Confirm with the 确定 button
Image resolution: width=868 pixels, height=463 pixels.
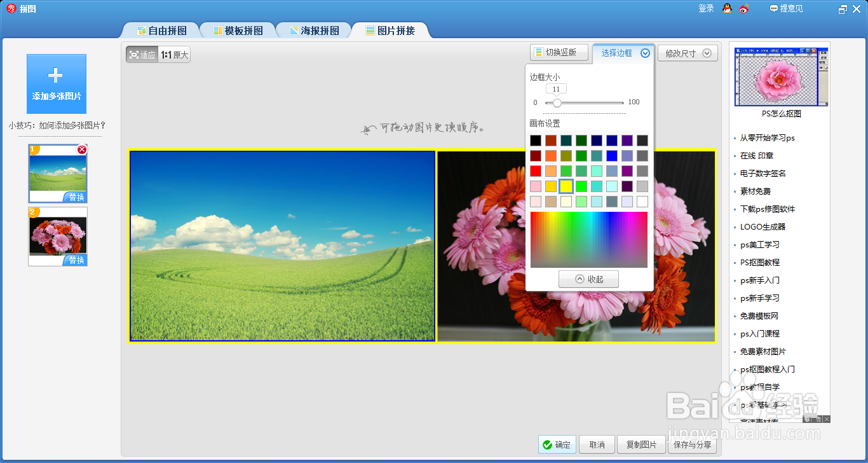click(557, 445)
